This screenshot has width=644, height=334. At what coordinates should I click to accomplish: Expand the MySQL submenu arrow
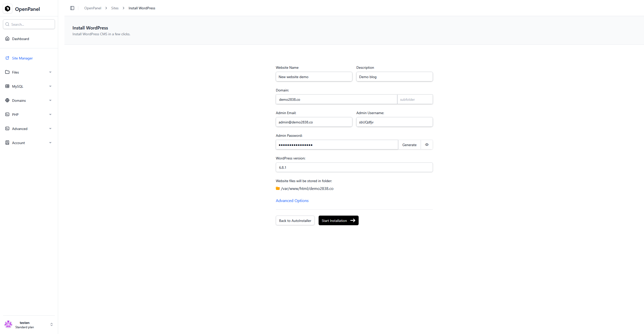click(50, 86)
